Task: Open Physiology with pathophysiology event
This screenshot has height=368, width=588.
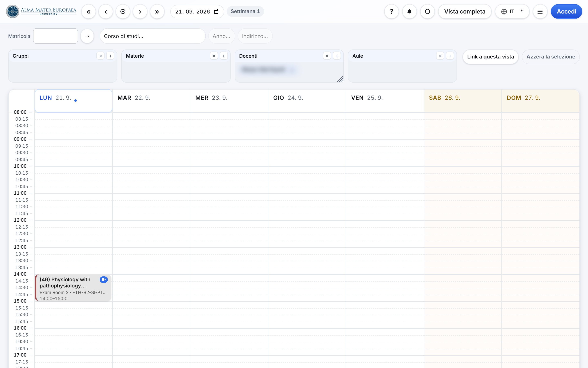Action: point(73,288)
